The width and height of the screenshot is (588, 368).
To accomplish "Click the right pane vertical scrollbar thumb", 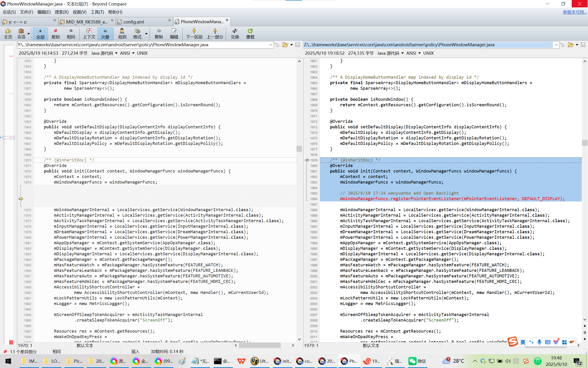I will pyautogui.click(x=585, y=143).
